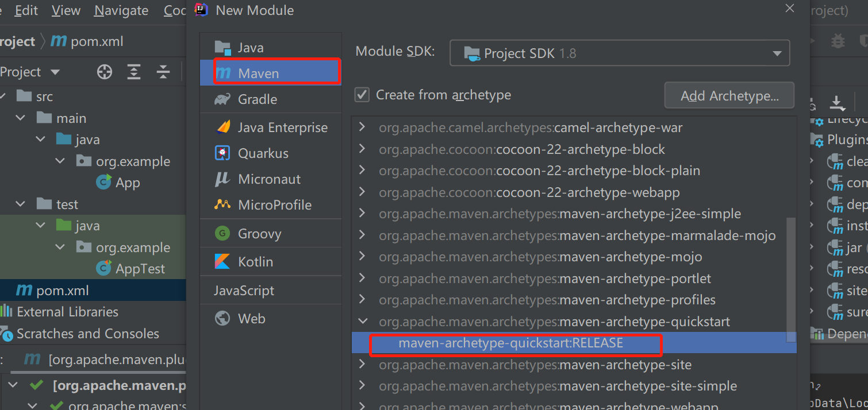Click the download icon in Maven panel
The image size is (868, 410).
pos(838,103)
